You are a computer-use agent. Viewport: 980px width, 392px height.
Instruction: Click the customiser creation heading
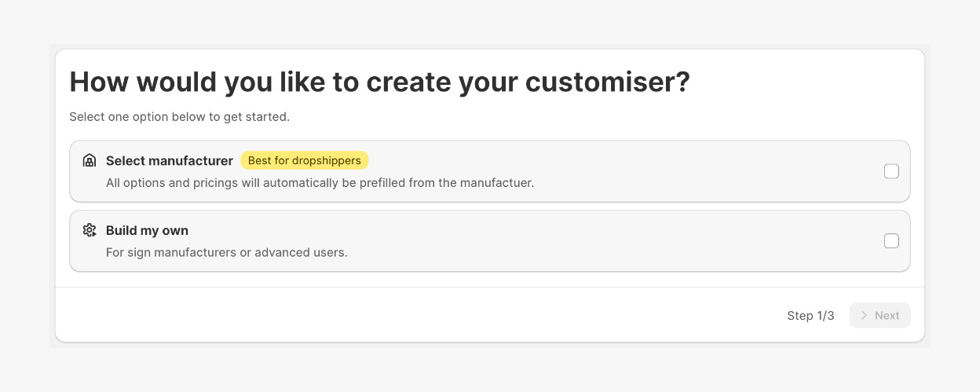[x=379, y=83]
